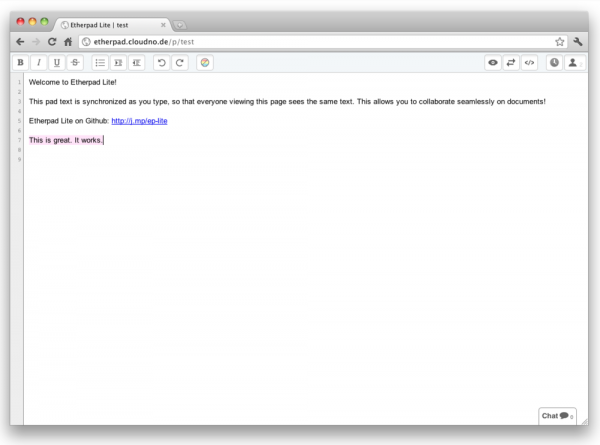
Task: Go to browser home page
Action: (68, 42)
